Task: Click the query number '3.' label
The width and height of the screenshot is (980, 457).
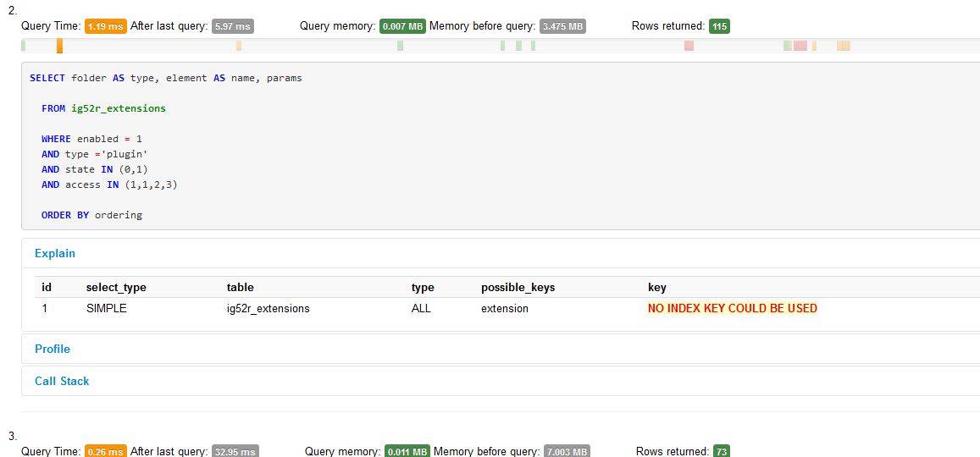Action: (x=13, y=435)
